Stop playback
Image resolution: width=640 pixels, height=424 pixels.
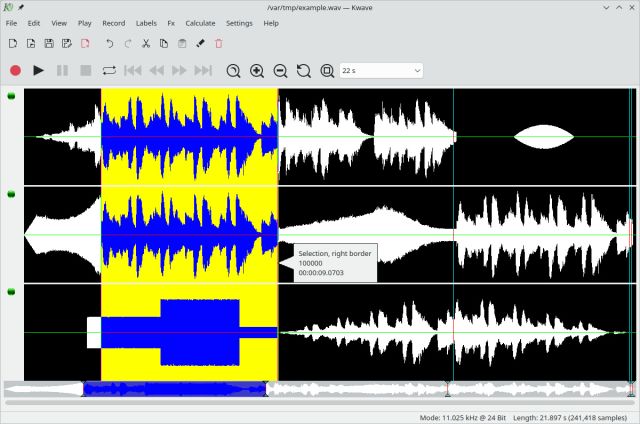86,71
